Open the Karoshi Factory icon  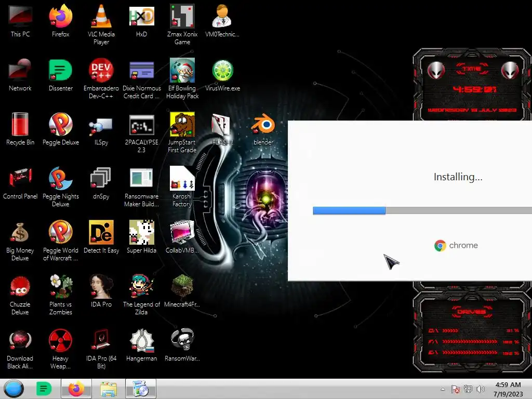182,187
